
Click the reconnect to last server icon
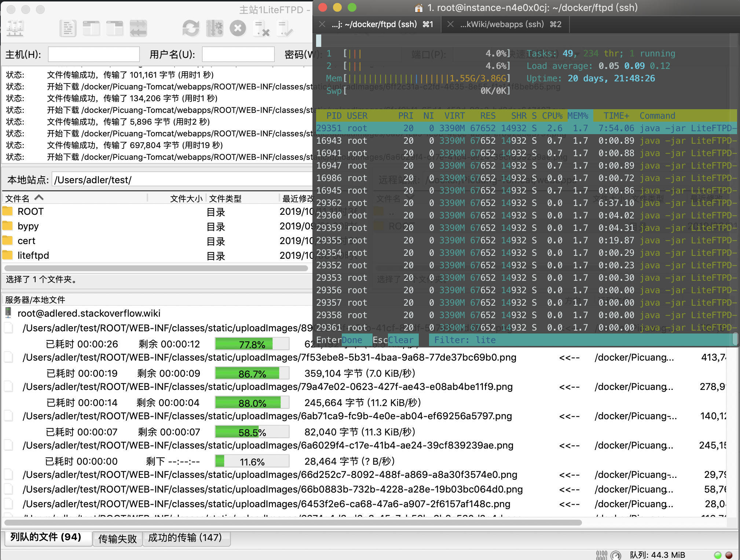[x=285, y=28]
